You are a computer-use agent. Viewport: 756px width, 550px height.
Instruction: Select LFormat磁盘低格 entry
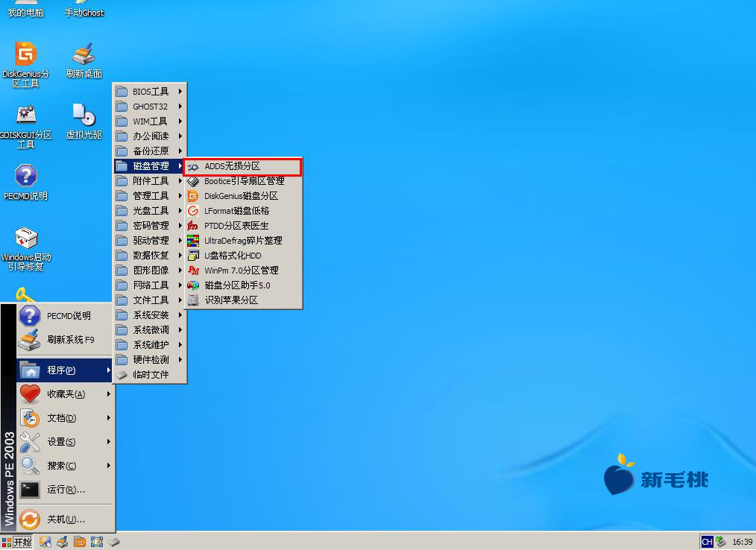(243, 211)
